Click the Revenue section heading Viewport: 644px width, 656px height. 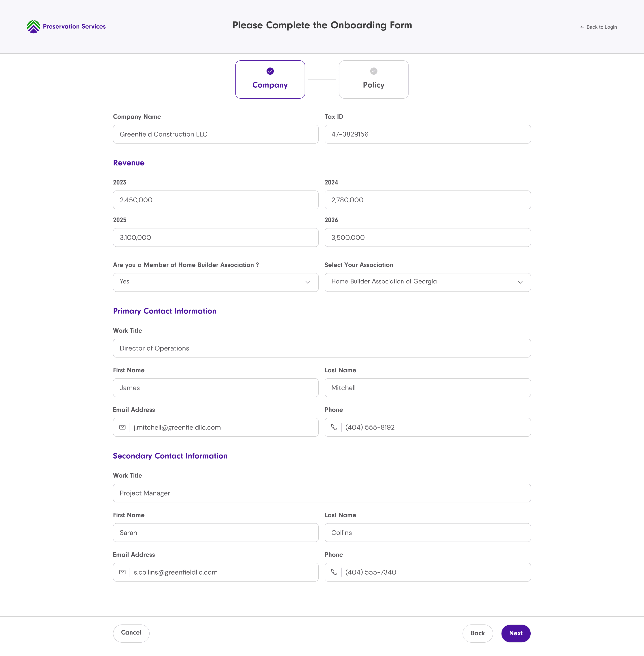point(129,163)
